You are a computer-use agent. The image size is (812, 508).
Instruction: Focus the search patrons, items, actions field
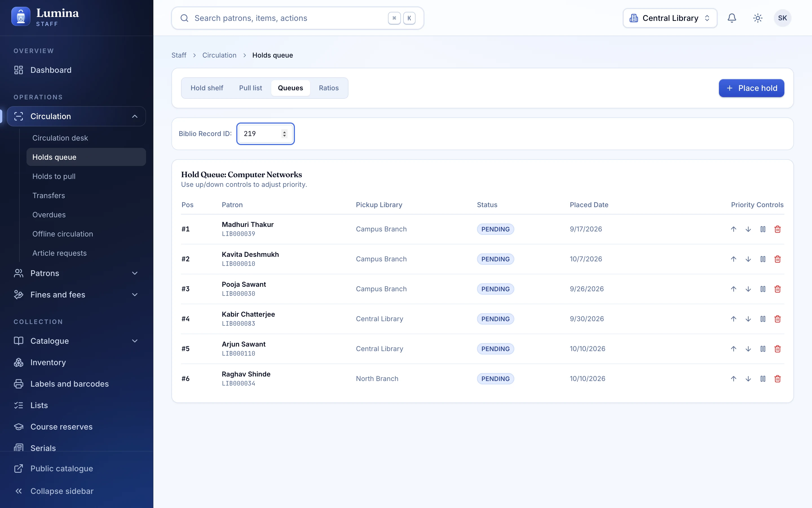298,18
